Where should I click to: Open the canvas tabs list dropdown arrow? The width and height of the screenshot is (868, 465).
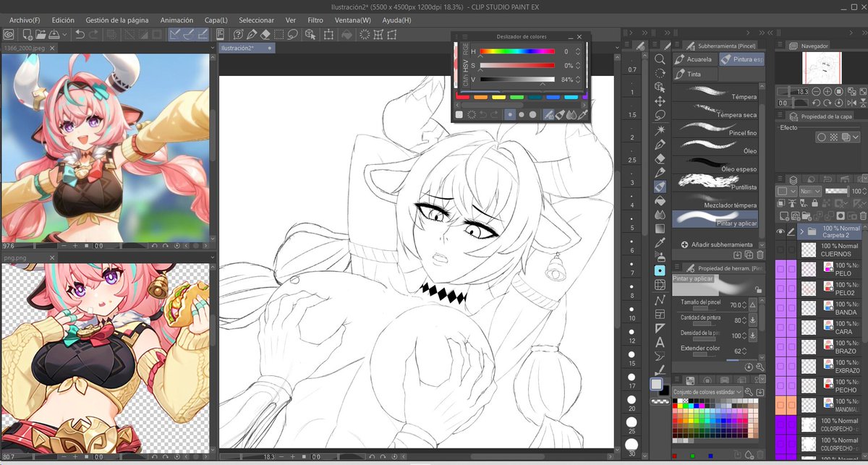(616, 48)
